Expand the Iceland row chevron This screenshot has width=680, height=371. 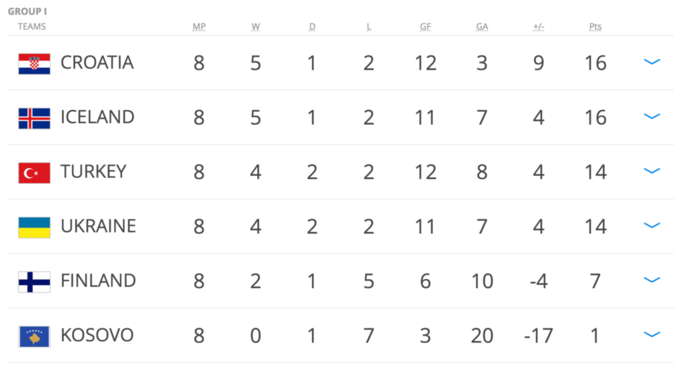click(652, 116)
